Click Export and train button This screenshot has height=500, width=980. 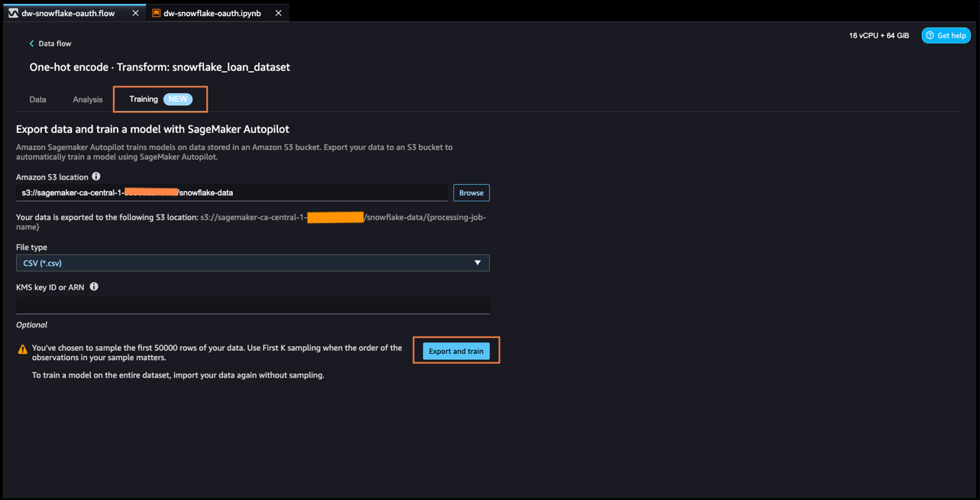(x=456, y=351)
